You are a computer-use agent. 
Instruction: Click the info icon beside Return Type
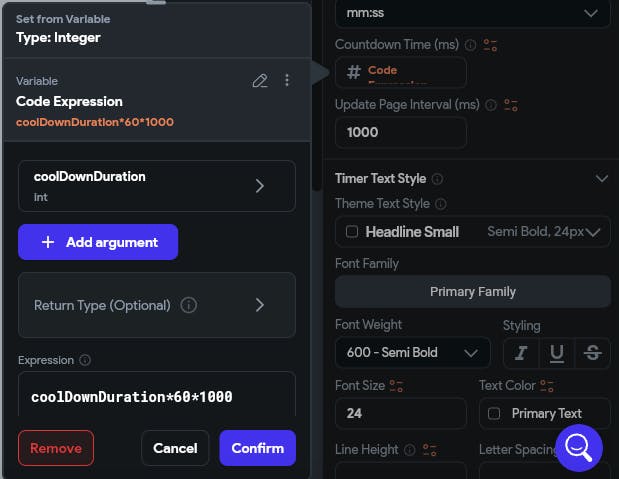[188, 305]
